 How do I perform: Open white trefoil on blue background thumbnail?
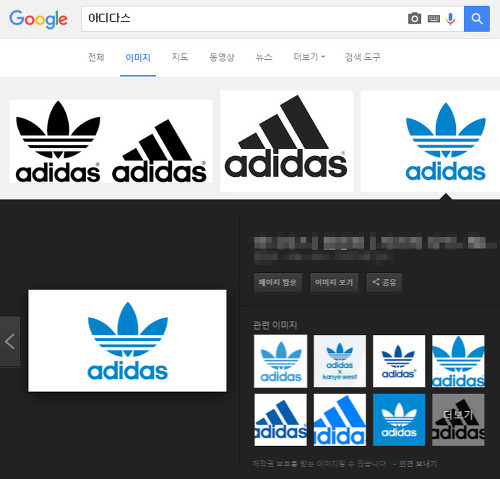399,420
